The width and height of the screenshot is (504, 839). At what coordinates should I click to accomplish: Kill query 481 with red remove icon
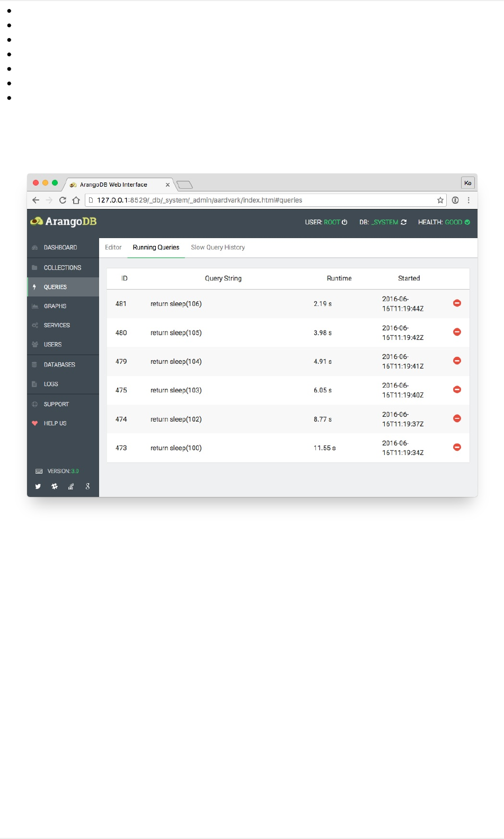[457, 303]
